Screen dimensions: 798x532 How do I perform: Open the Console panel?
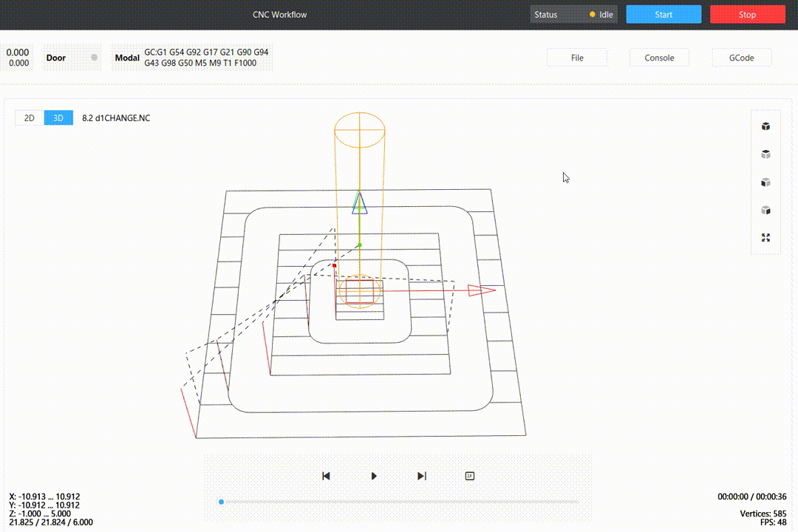click(x=659, y=58)
